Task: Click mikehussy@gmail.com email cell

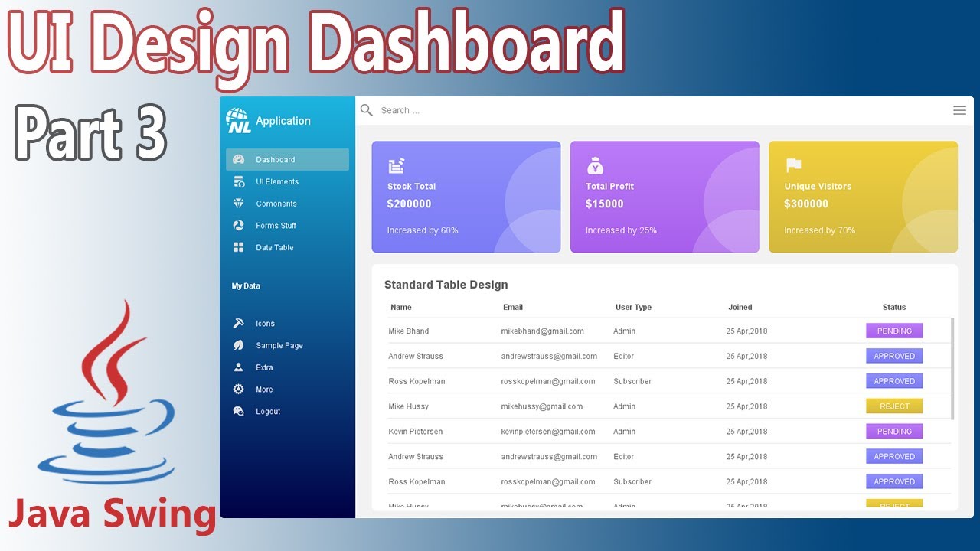Action: pyautogui.click(x=542, y=406)
